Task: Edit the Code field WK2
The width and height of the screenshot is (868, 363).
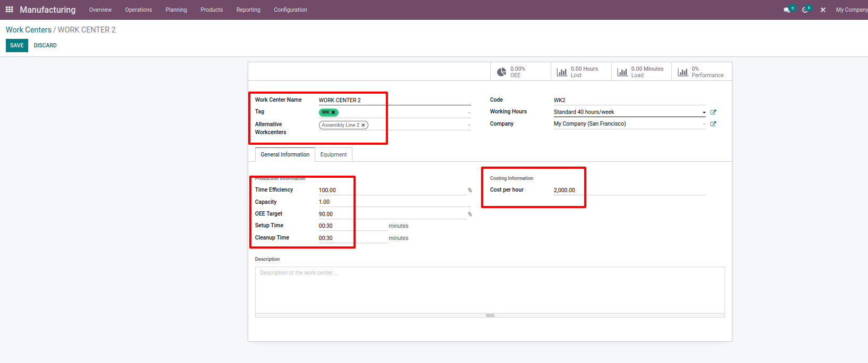Action: [x=630, y=100]
